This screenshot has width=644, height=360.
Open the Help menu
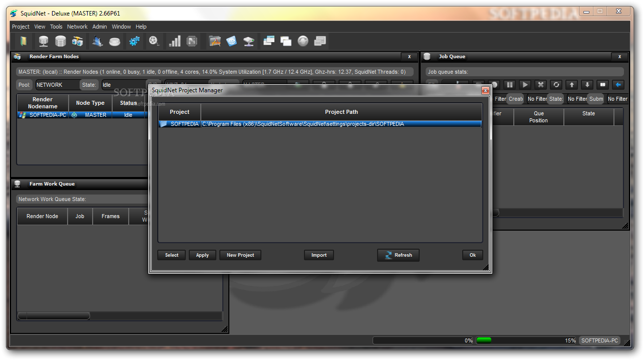[x=141, y=27]
